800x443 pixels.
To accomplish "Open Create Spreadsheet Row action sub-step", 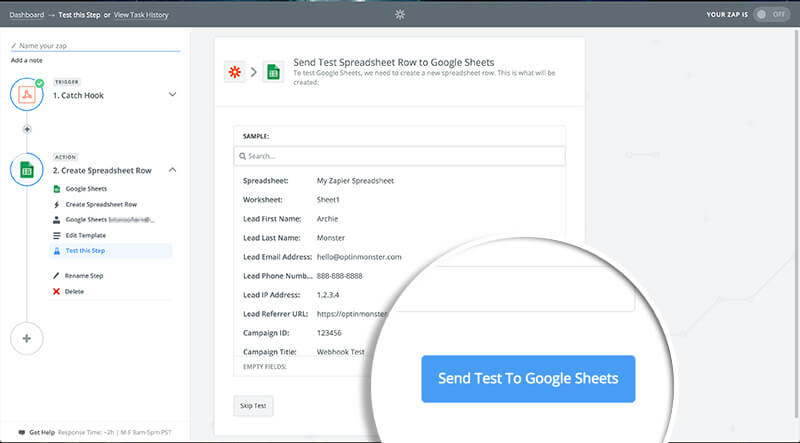I will pos(95,204).
